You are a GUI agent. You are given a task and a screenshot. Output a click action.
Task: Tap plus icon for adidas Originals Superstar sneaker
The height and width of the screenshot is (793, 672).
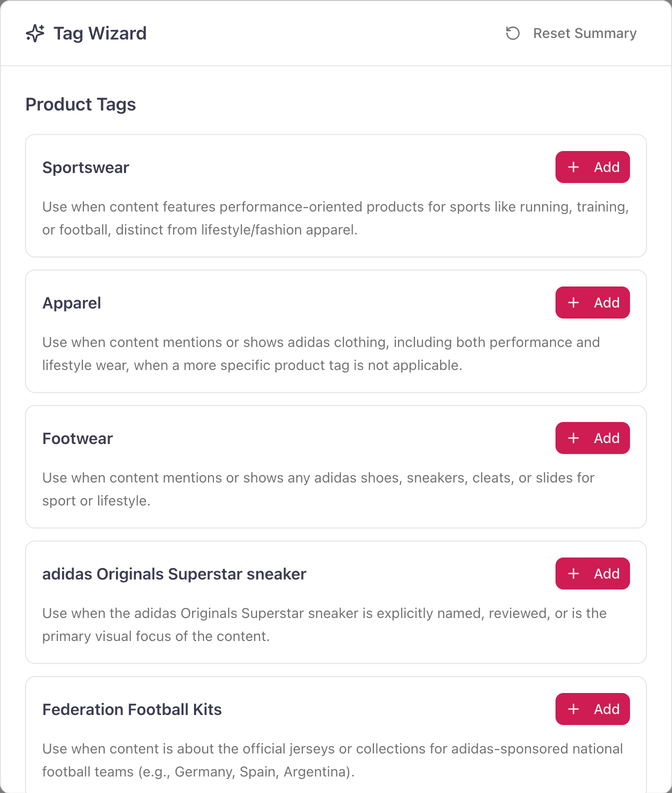[573, 573]
